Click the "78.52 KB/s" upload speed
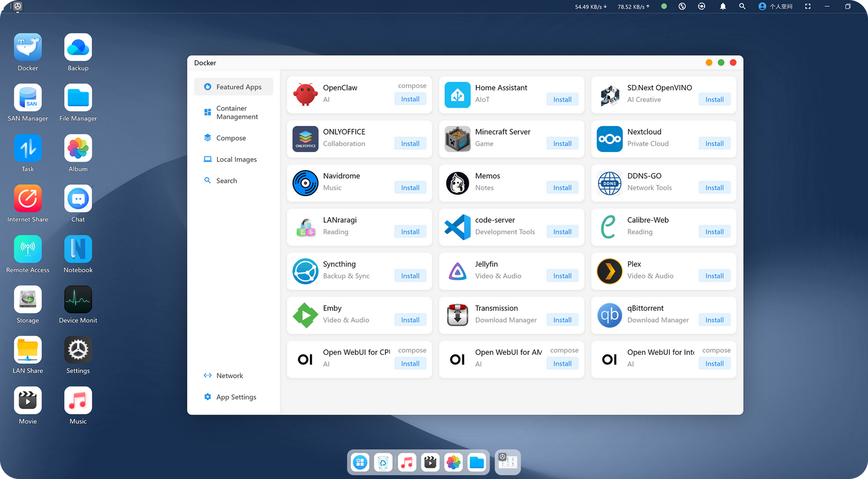This screenshot has height=479, width=868. [634, 6]
